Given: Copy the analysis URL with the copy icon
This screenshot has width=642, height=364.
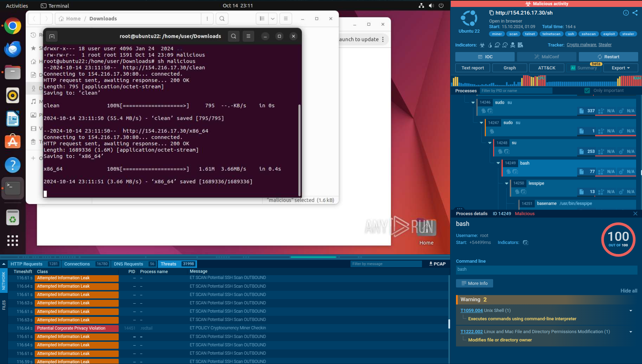Looking at the screenshot, I should tap(491, 12).
